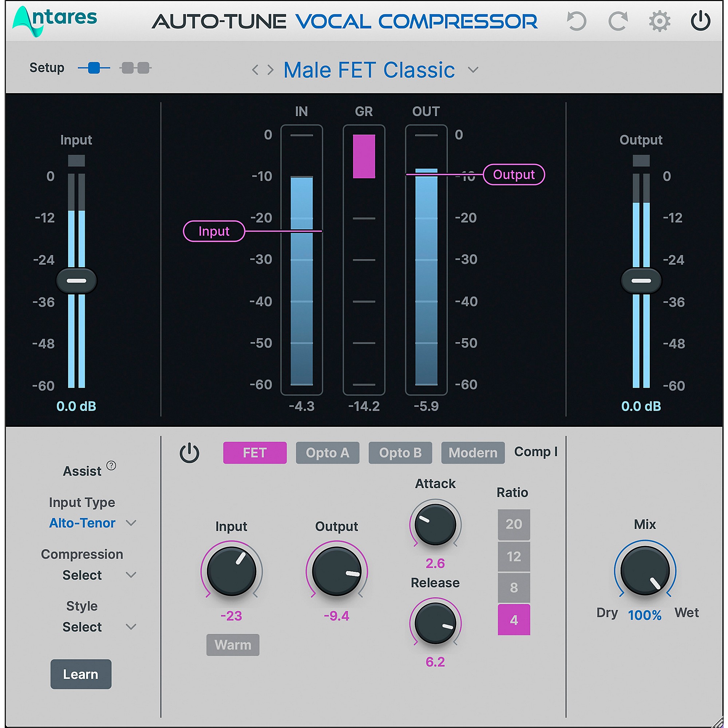Click the Input knob value -23
Viewport: 728px width, 728px height.
(x=232, y=616)
